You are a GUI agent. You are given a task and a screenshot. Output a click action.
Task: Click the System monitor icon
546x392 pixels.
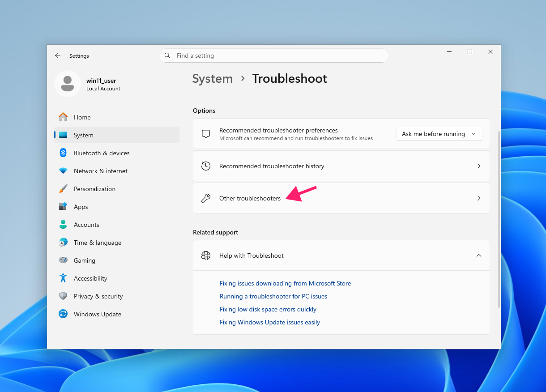[63, 135]
